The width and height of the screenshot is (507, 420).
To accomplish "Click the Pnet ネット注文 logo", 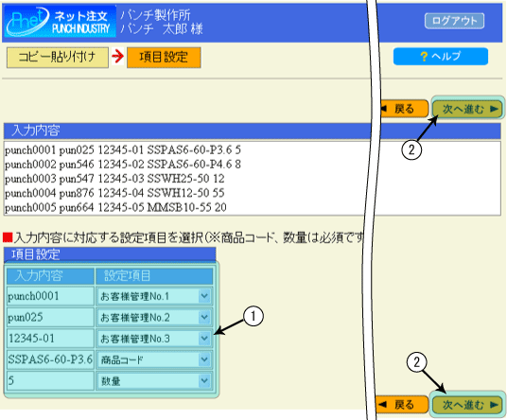I will 60,22.
